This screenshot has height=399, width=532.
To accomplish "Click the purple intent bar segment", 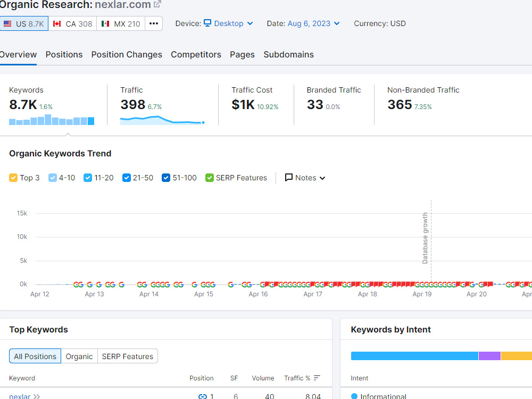I will (x=489, y=356).
